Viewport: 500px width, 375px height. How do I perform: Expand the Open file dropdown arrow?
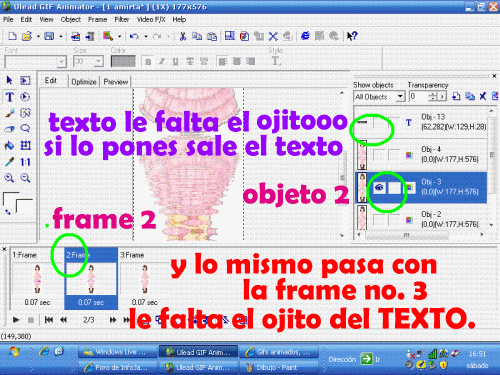38,36
